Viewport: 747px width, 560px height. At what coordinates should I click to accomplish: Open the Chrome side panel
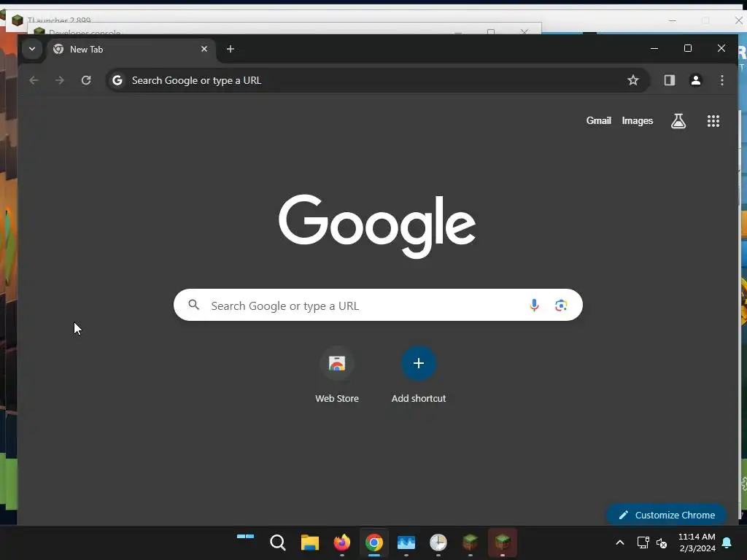(670, 80)
